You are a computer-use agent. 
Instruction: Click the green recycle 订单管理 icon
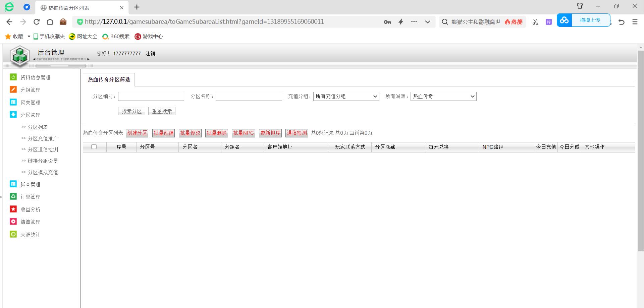tap(13, 196)
